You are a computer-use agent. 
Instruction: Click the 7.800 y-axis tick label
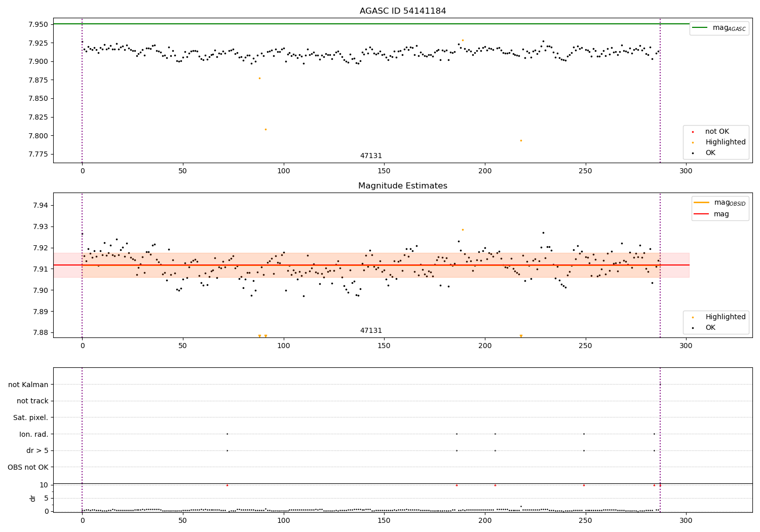pos(39,136)
